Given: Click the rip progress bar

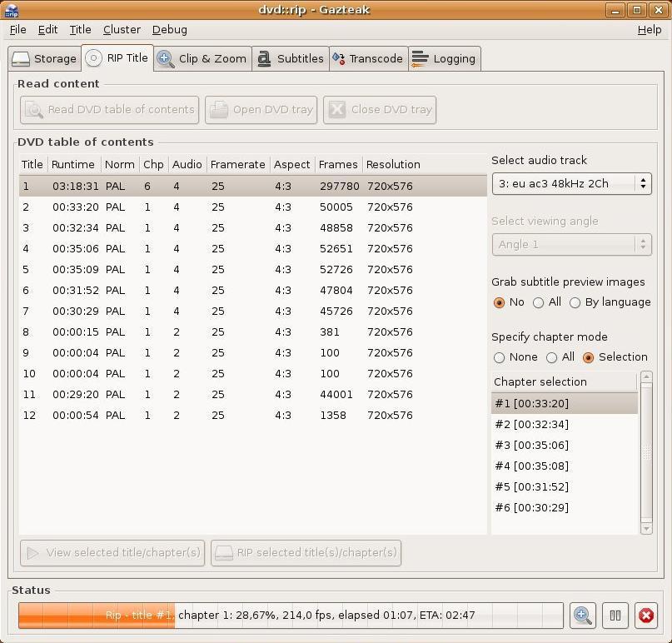Looking at the screenshot, I should [x=291, y=616].
